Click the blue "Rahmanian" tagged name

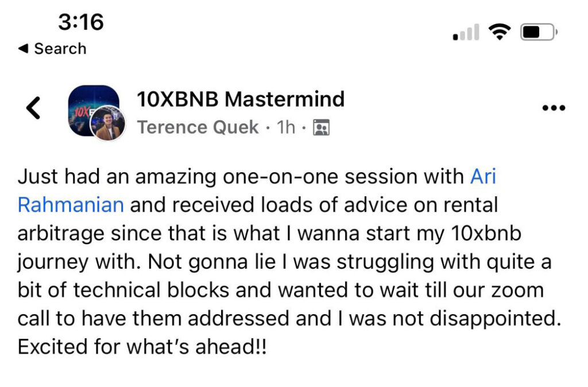[71, 204]
